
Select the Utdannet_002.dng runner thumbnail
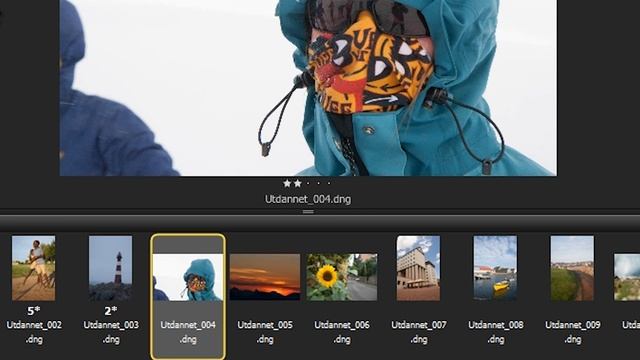tap(33, 268)
